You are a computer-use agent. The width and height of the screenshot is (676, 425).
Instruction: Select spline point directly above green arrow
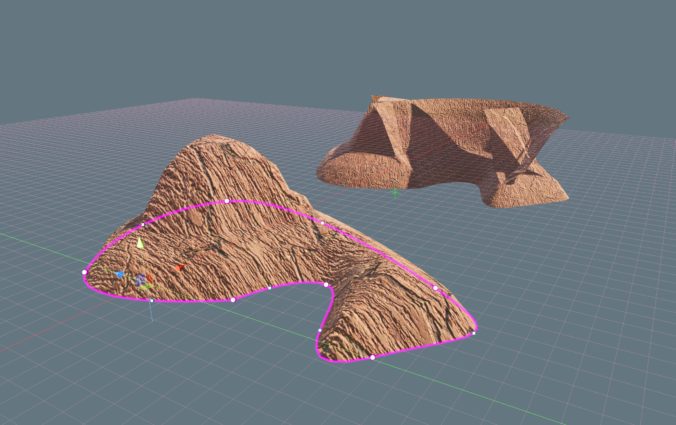pyautogui.click(x=141, y=224)
